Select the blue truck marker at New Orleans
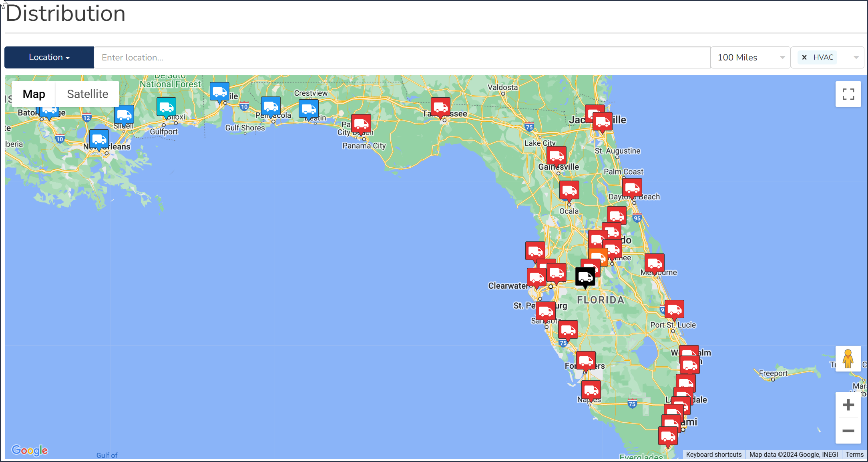The image size is (868, 462). [99, 140]
